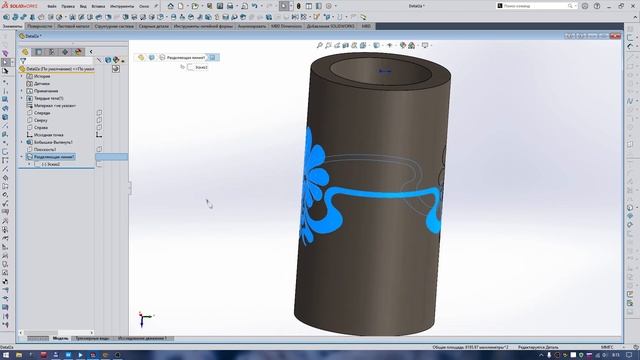The width and height of the screenshot is (640, 360).
Task: Expand the Примечания folder in the tree
Action: [22, 91]
